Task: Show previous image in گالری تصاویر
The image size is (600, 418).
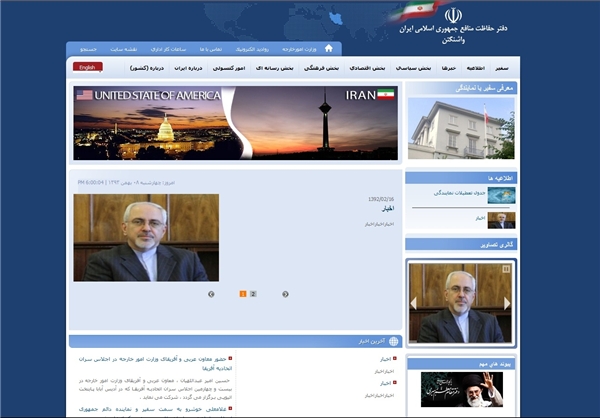Action: point(413,303)
